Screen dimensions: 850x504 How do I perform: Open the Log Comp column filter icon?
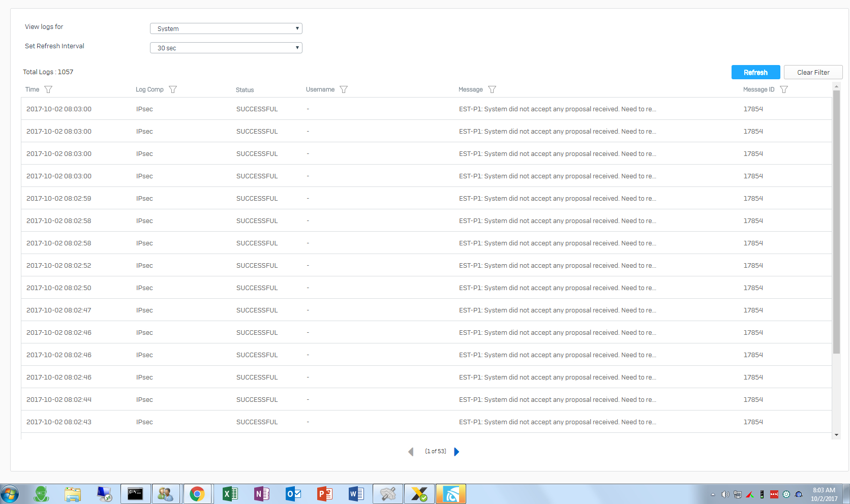(173, 89)
